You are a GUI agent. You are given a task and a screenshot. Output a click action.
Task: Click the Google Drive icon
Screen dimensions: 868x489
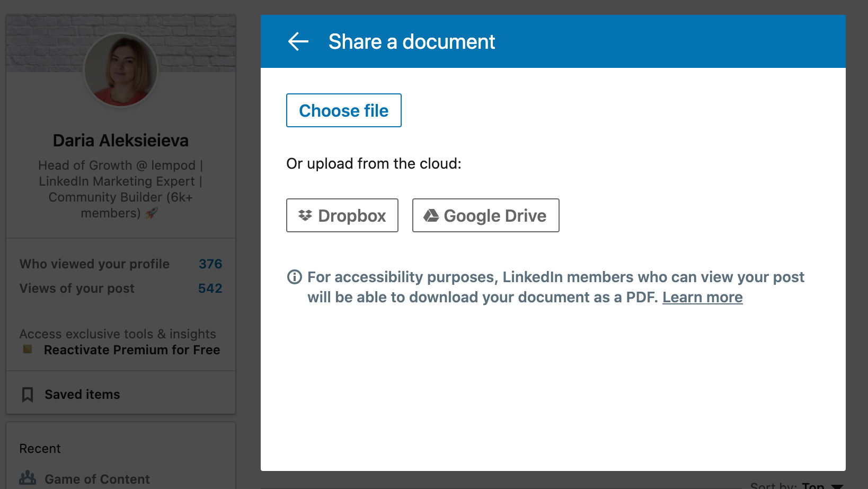coord(432,215)
